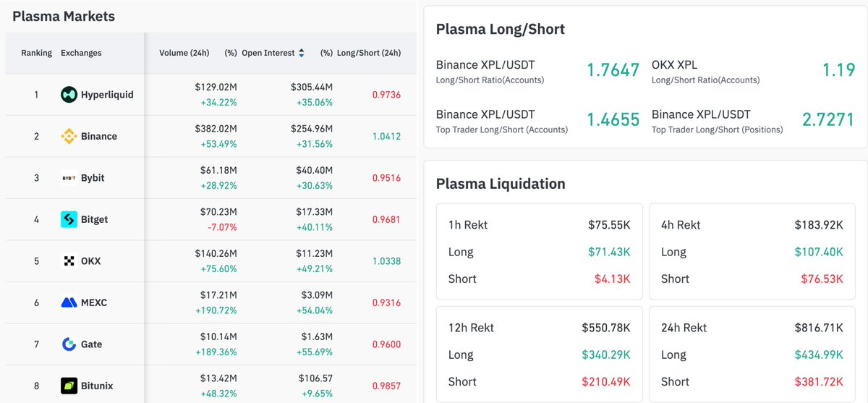Select Bitget open interest $17.33M
The height and width of the screenshot is (403, 868).
tap(314, 211)
